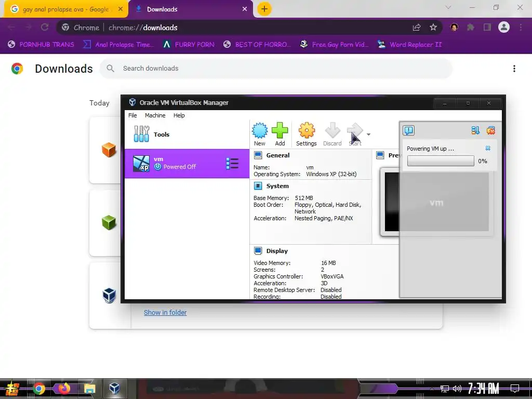Click the General section header

click(278, 155)
